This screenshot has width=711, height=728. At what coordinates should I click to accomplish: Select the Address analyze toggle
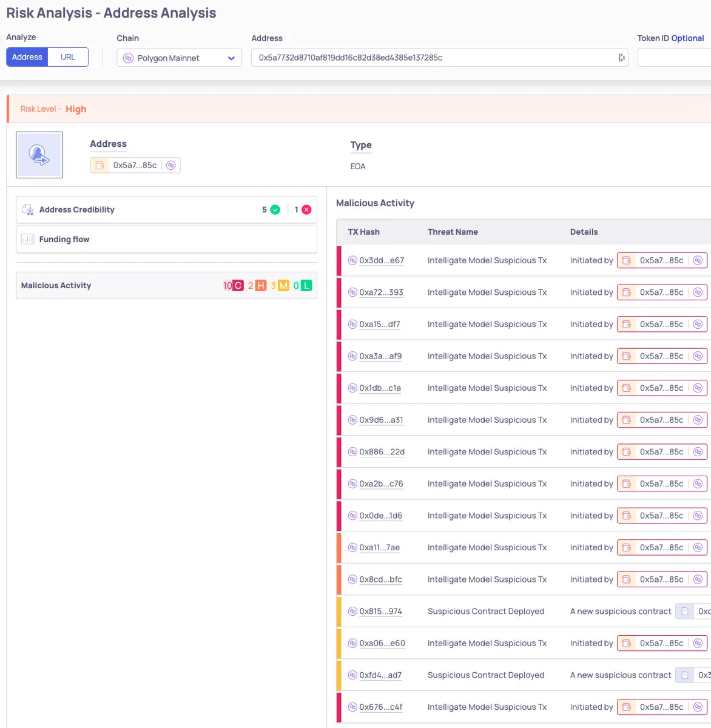[27, 57]
